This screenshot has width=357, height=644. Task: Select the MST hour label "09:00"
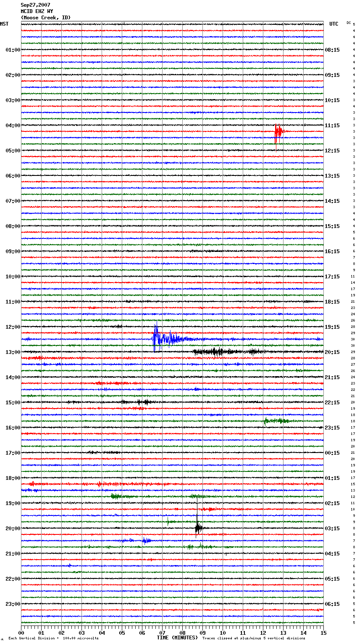pyautogui.click(x=13, y=251)
